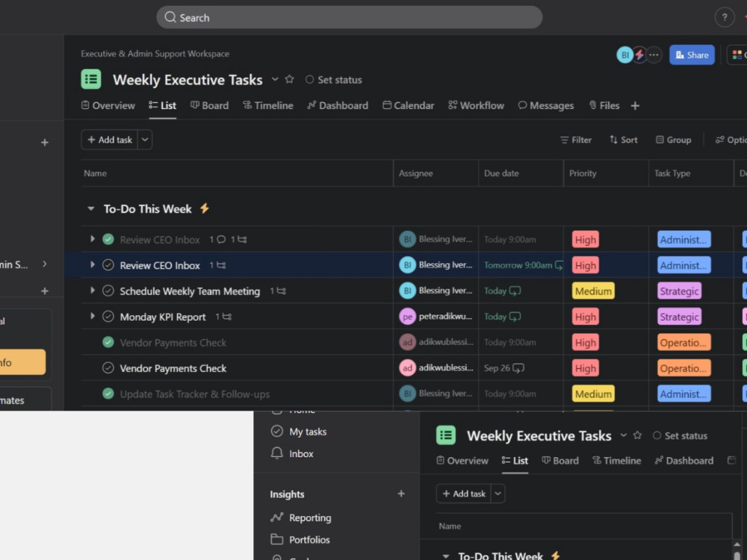Click the pe assignee avatar on the Monday KPI Report row
Viewport: 747px width, 560px height.
point(407,317)
